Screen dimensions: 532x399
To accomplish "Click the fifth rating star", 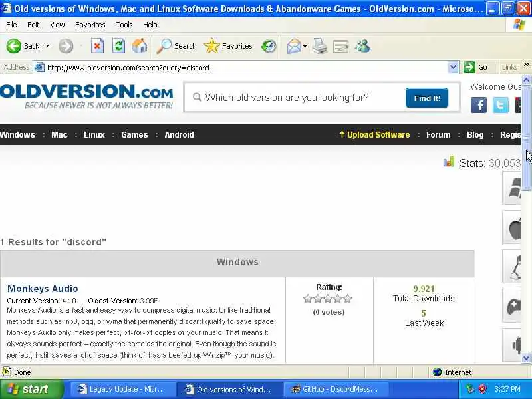I will pyautogui.click(x=348, y=299).
